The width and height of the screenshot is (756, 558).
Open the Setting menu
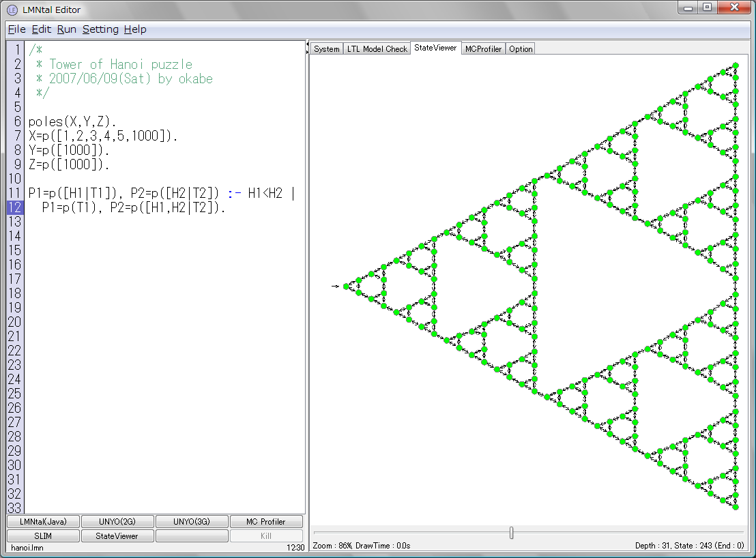tap(100, 29)
